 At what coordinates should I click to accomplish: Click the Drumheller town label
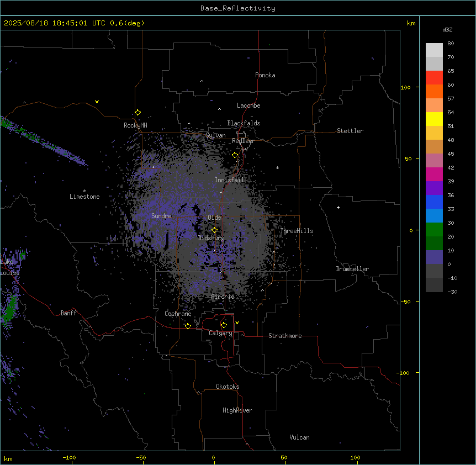coord(352,269)
